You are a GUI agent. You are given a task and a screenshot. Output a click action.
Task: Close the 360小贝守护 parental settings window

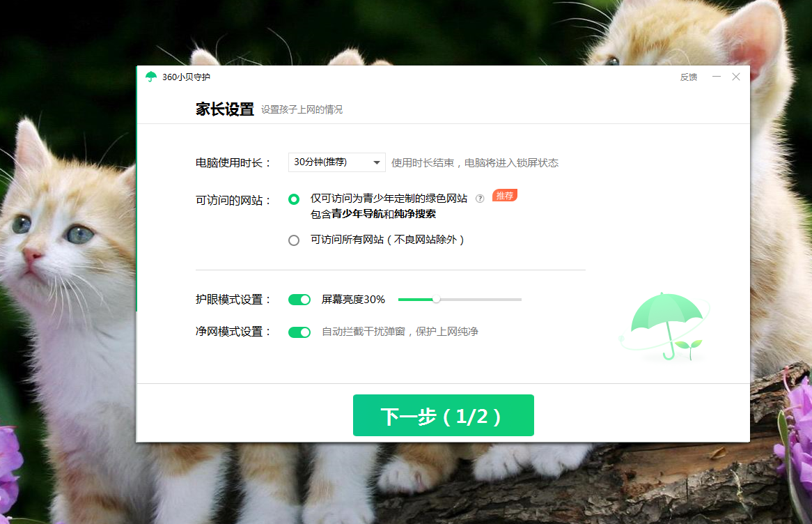736,77
